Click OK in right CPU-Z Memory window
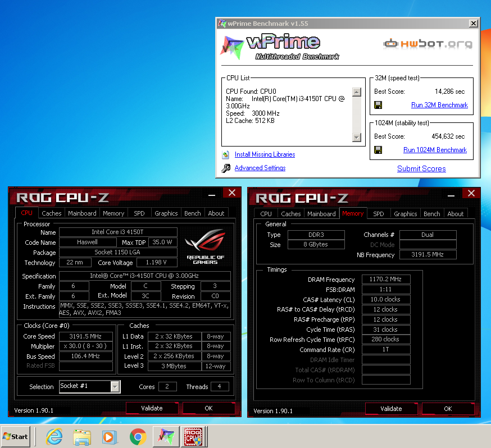 pos(448,409)
